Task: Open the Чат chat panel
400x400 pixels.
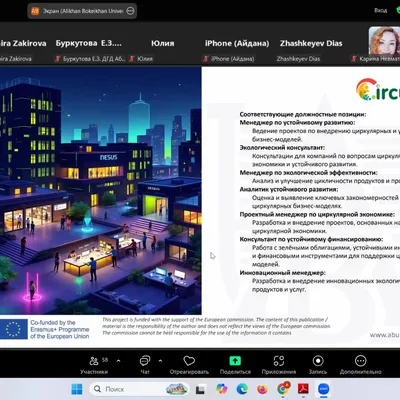Action: 145,365
